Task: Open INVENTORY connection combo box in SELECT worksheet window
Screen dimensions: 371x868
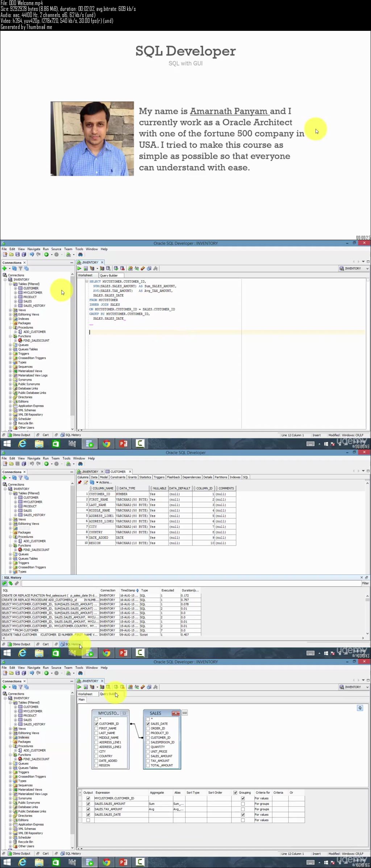Action: (x=354, y=268)
